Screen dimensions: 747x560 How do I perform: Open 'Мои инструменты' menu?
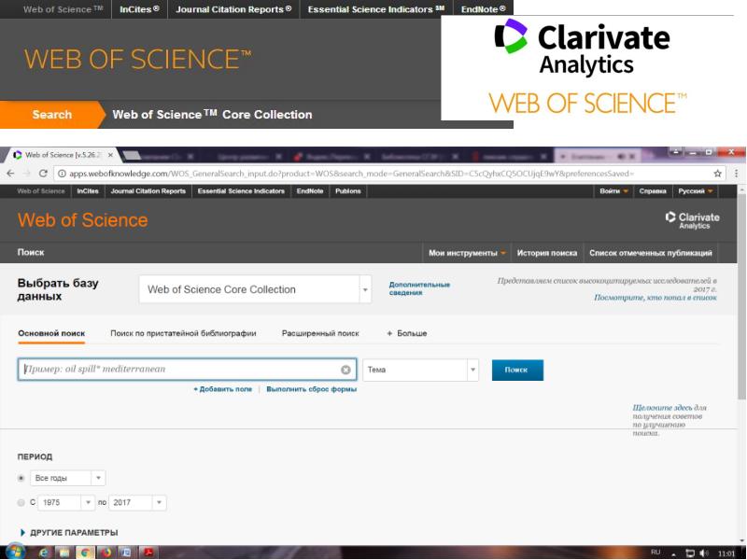tap(467, 253)
